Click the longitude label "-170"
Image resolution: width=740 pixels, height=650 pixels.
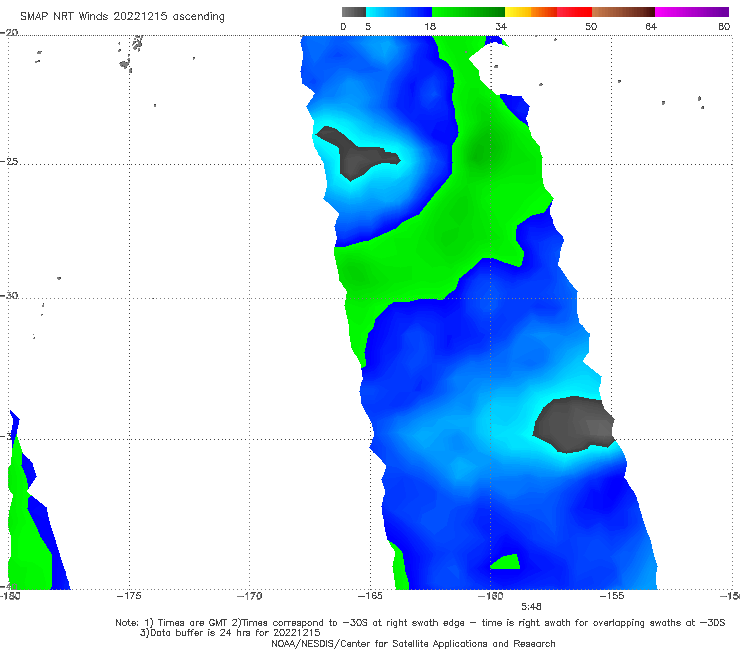[x=250, y=596]
